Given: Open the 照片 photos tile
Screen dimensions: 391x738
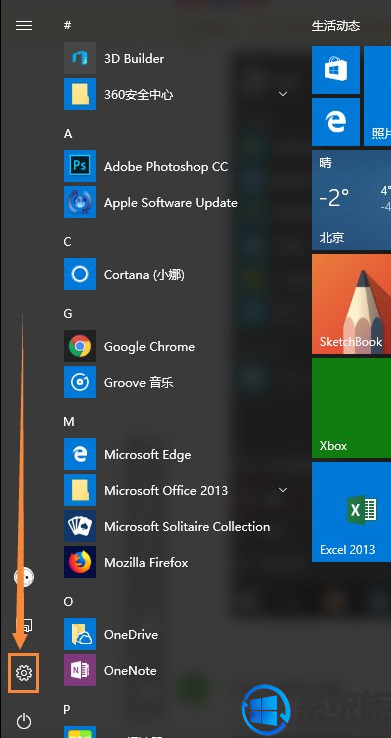Looking at the screenshot, I should coord(377,96).
